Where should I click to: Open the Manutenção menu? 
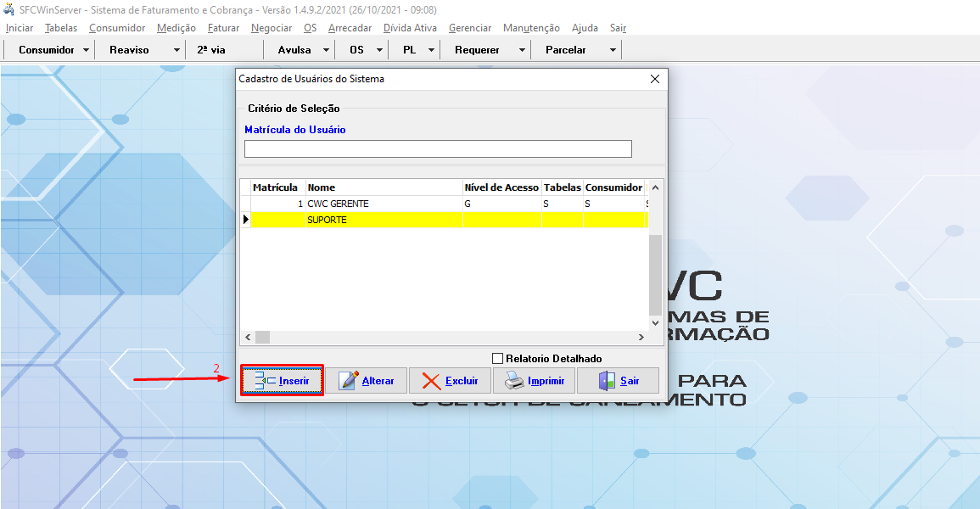click(530, 27)
